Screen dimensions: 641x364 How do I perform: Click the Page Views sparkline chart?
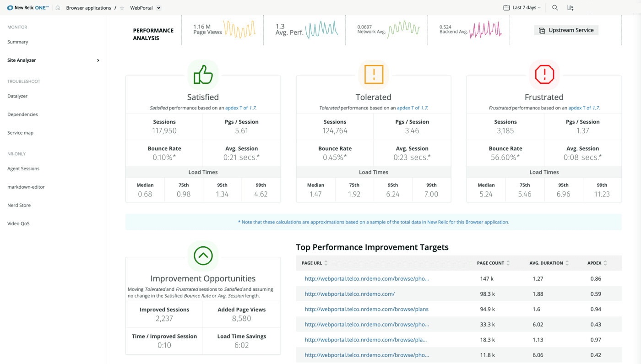click(238, 30)
